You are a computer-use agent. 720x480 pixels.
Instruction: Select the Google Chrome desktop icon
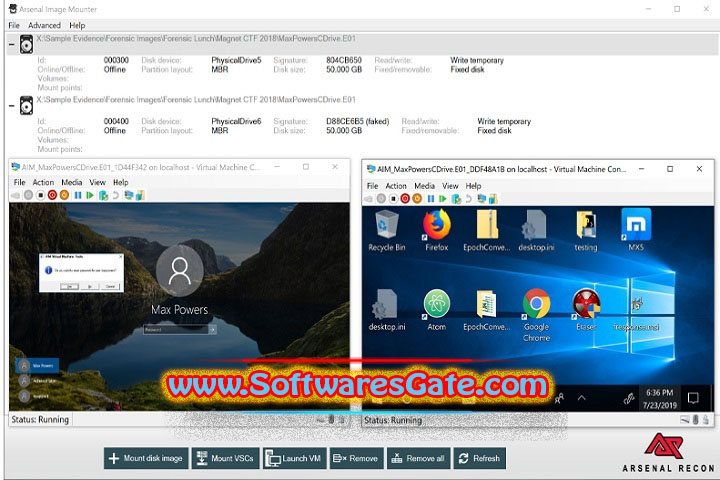click(536, 315)
